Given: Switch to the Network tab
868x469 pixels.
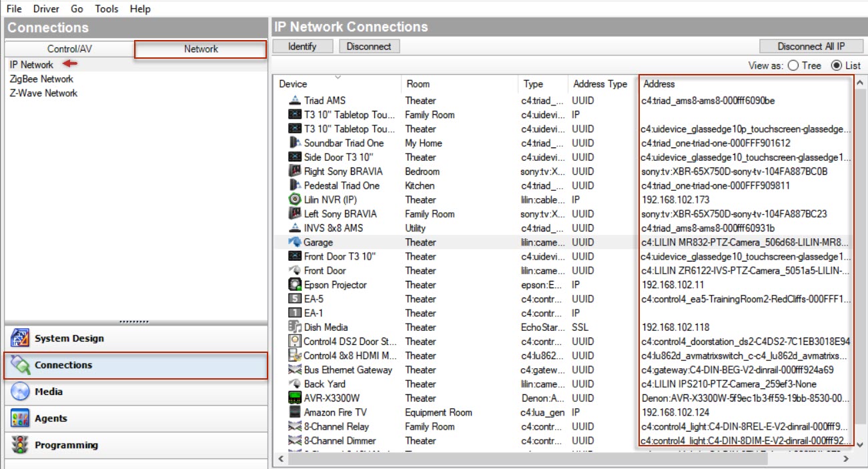Looking at the screenshot, I should click(x=201, y=49).
